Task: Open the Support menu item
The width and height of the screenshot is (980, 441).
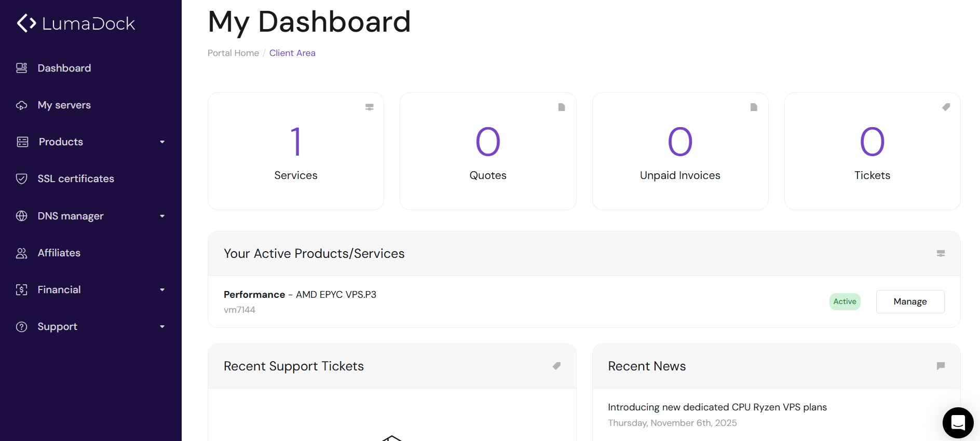Action: pyautogui.click(x=57, y=327)
